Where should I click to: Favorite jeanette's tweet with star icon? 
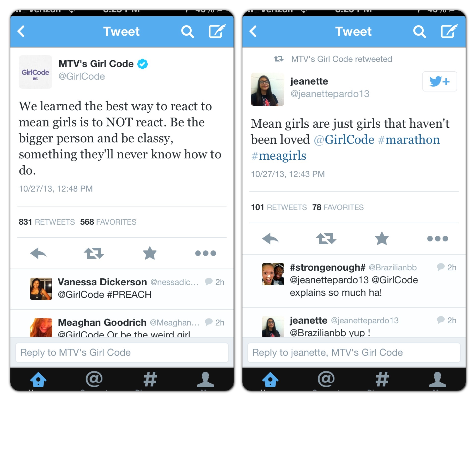point(382,238)
